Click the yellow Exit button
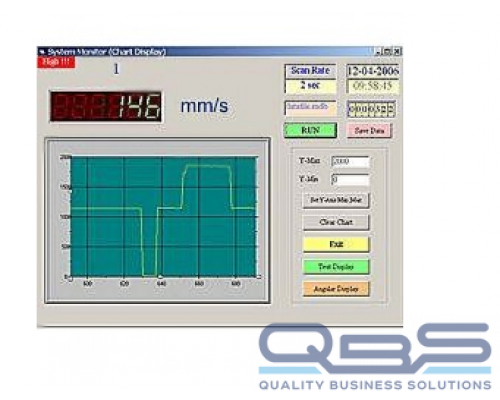500x400 pixels. [x=336, y=244]
